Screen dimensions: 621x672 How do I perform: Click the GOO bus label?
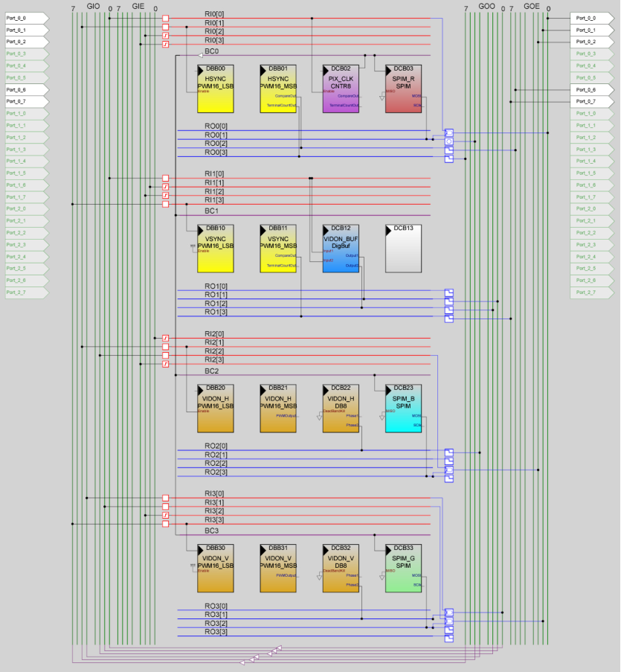[x=486, y=7]
